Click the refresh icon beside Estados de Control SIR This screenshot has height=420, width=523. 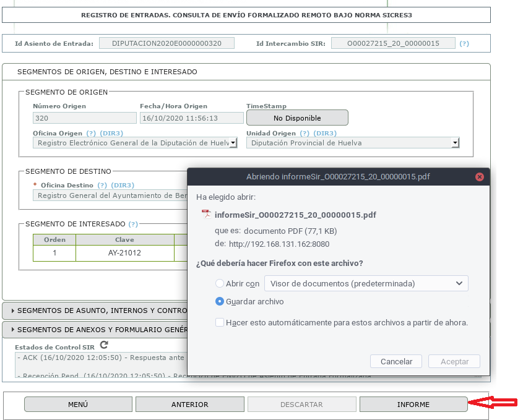(104, 345)
